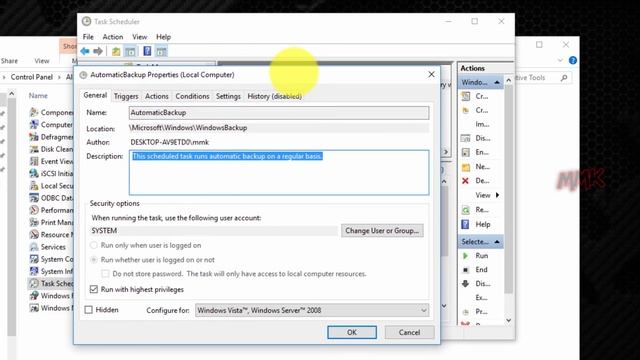
Task: Click the red X De... icon in Actions
Action: (465, 180)
